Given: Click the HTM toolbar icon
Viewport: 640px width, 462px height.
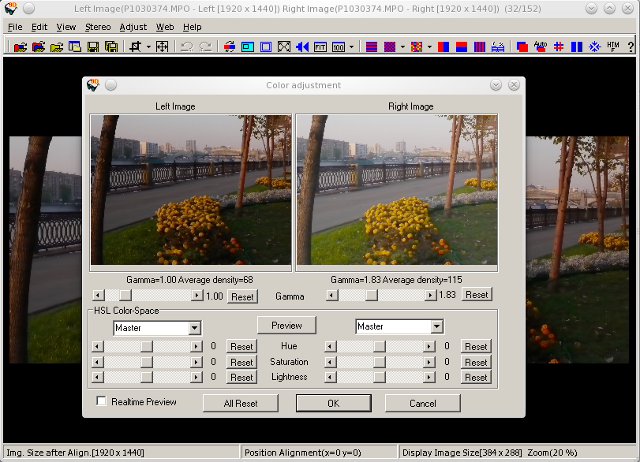Looking at the screenshot, I should point(613,47).
